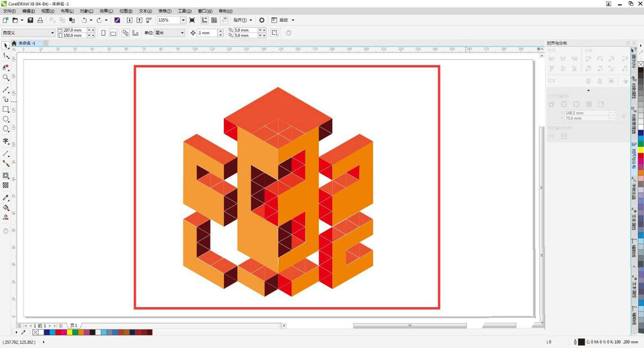Open the Options gear icon
Image resolution: width=644 pixels, height=348 pixels.
click(262, 20)
